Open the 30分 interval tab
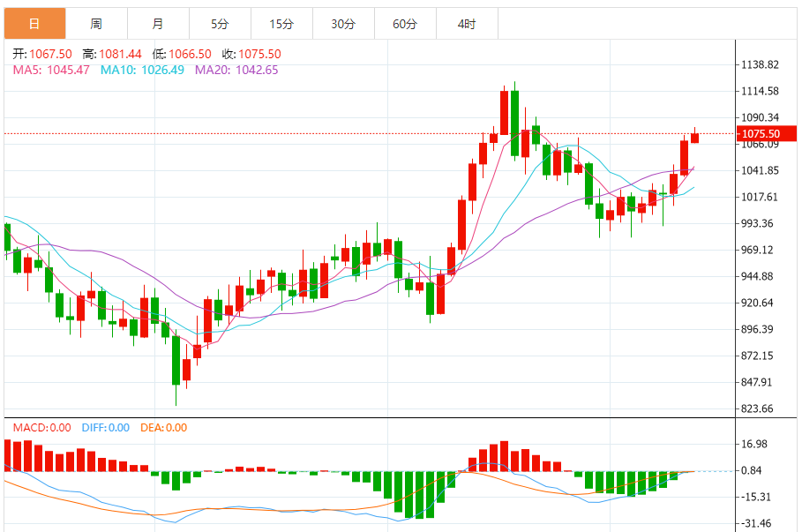The image size is (802, 532). pyautogui.click(x=344, y=24)
